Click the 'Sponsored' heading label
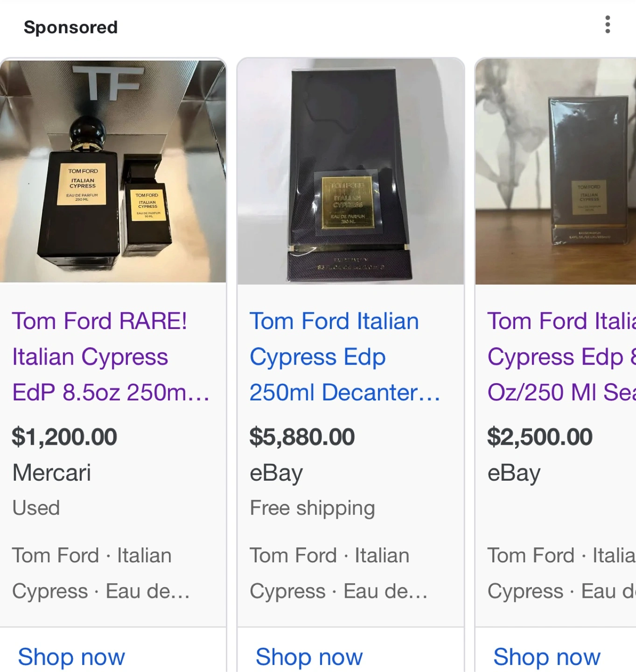 70,27
